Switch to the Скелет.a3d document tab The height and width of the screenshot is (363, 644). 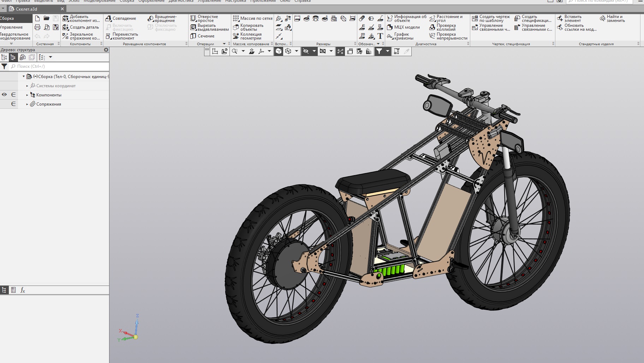(x=26, y=9)
